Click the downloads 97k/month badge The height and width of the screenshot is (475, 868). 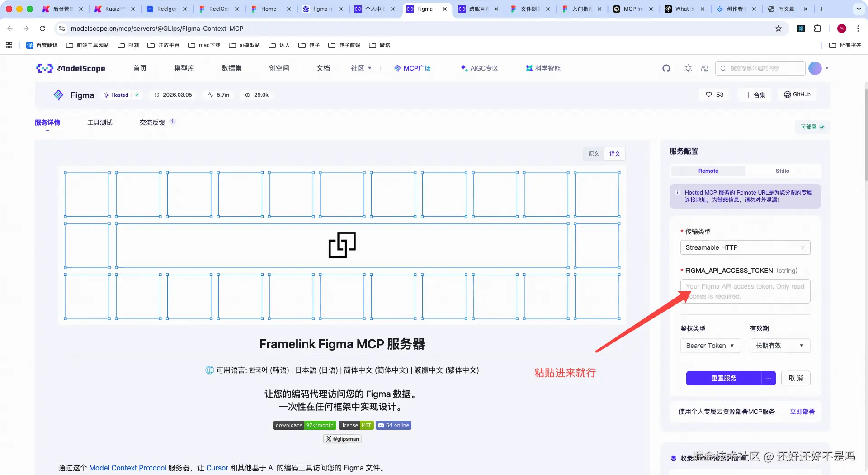(305, 425)
